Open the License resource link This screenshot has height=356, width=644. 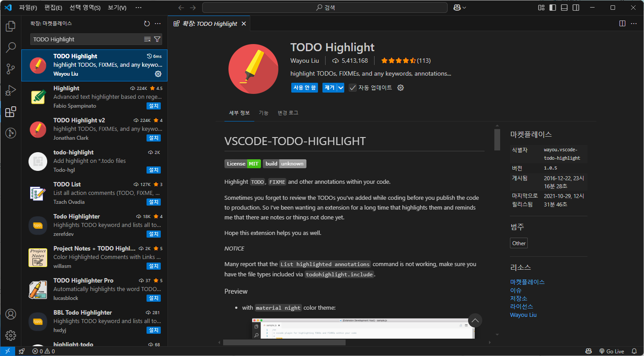[522, 307]
